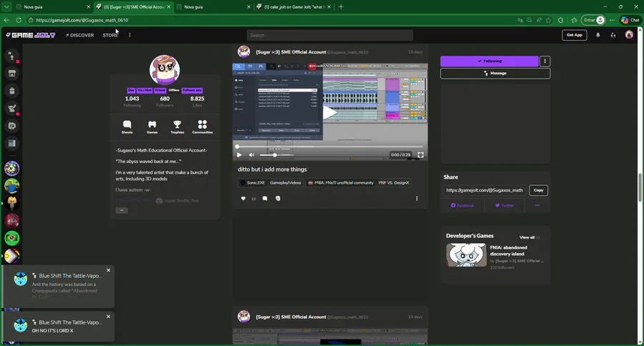644x346 pixels.
Task: Click the Game Jolt search field
Action: [x=330, y=35]
